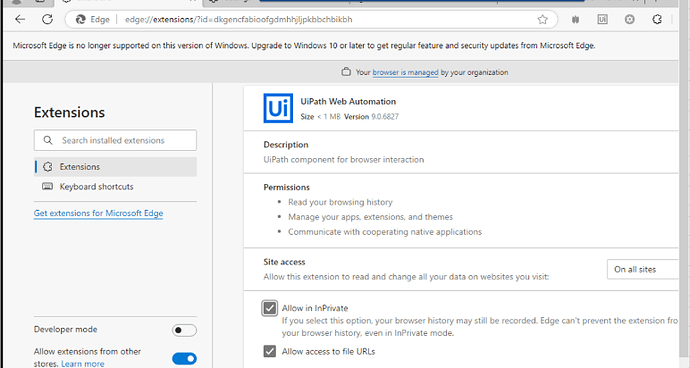Add this page to favorites with star icon
This screenshot has width=690, height=368.
coord(543,19)
